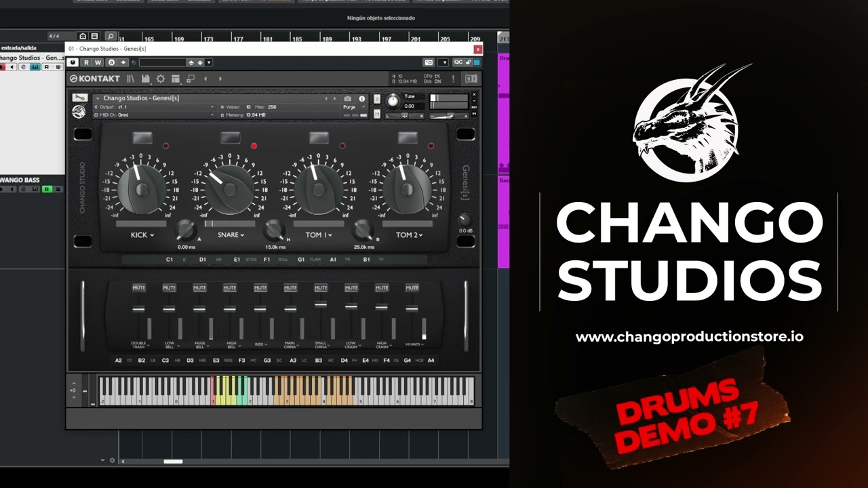Toggle the button above the KICK knob
Screen dimensions: 868x488
pos(142,138)
